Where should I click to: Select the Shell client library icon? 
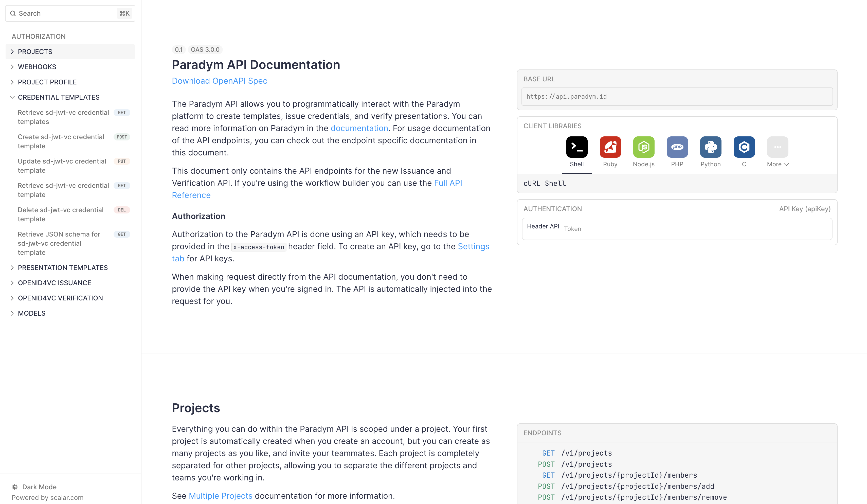[x=577, y=147]
